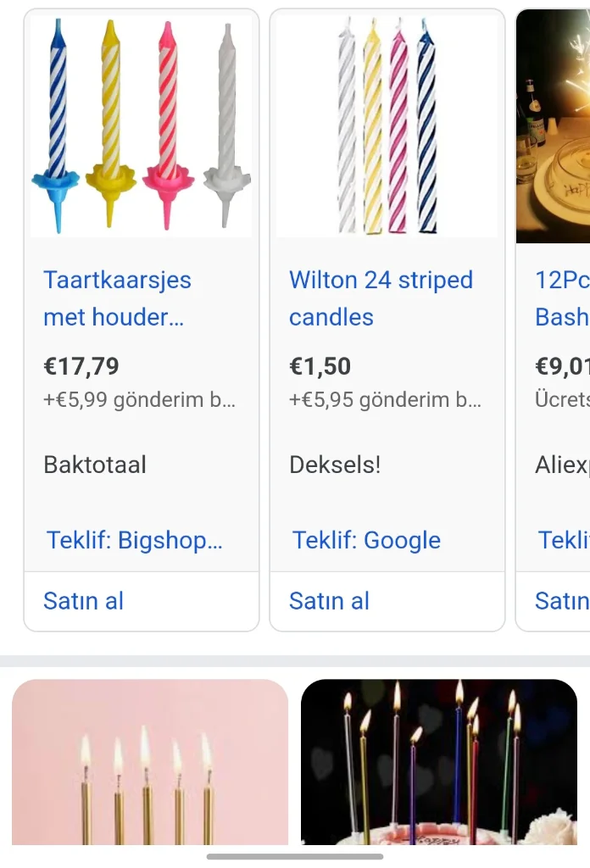Select the €17,79 price on Taartkaarsjes

81,366
